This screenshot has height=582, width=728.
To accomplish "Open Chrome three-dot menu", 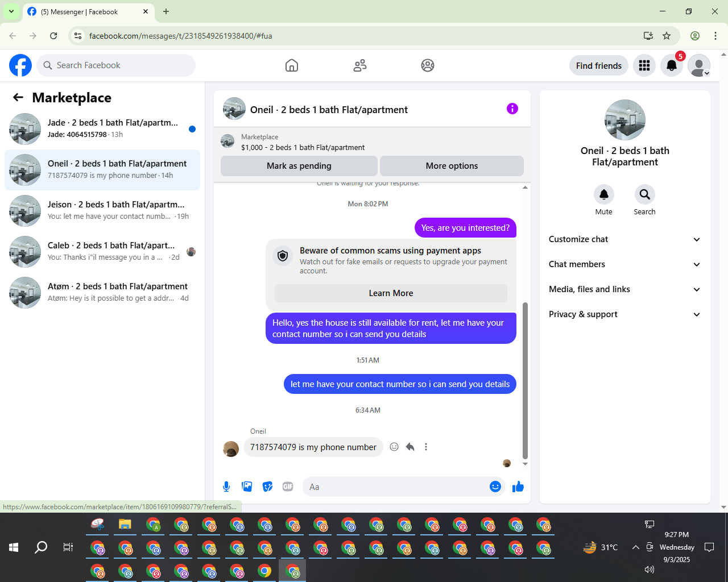I will point(715,36).
